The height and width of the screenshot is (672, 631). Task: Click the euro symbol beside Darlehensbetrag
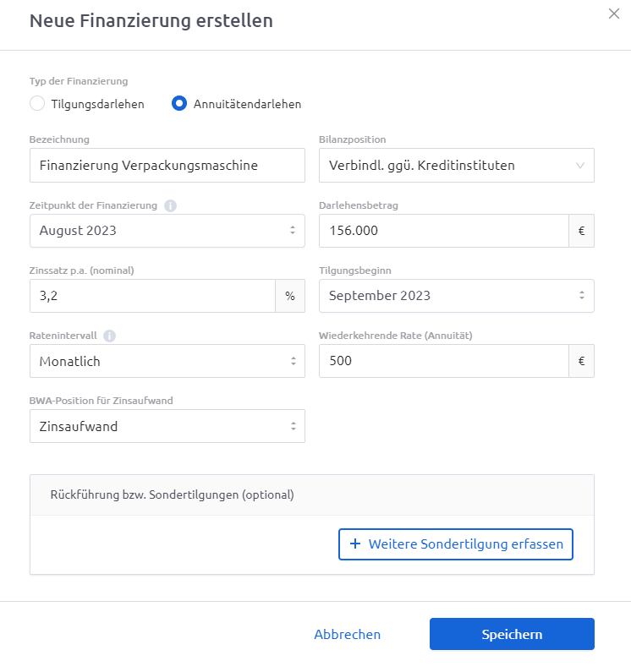click(x=582, y=231)
